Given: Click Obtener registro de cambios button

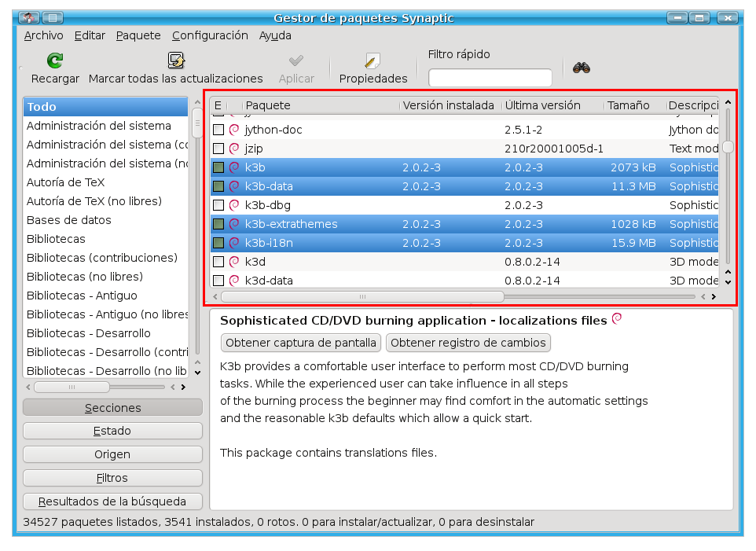Looking at the screenshot, I should click(468, 343).
